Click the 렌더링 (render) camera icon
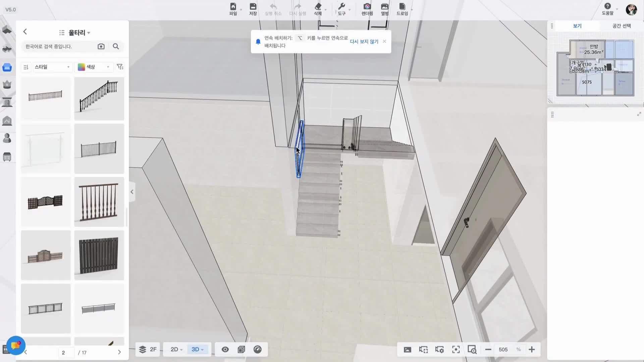 click(367, 7)
